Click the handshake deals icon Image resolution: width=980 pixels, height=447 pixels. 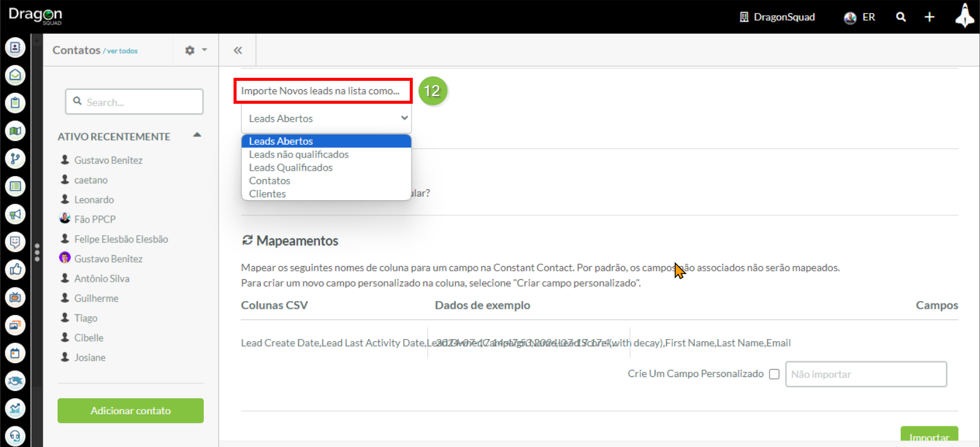(x=15, y=381)
